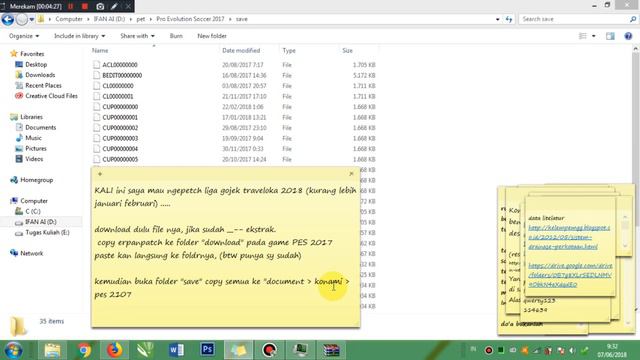640x360 pixels.
Task: Open Microsoft Word from the taskbar
Action: (x=177, y=350)
